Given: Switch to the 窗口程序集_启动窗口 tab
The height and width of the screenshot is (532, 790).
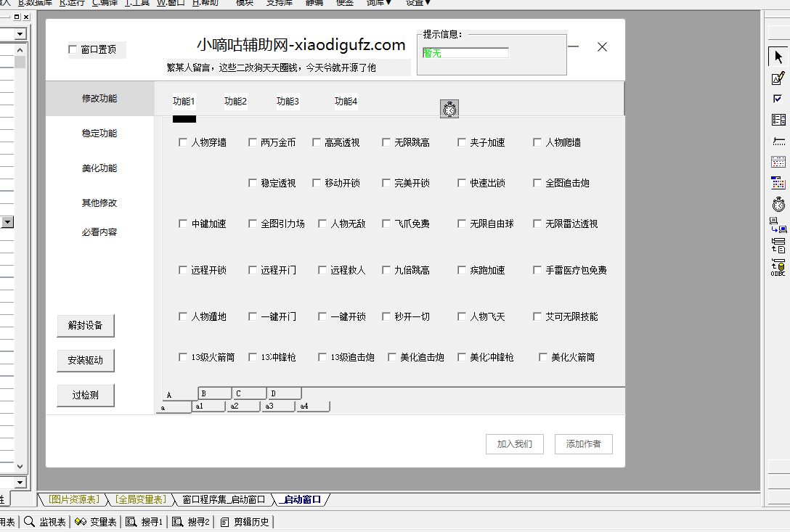Looking at the screenshot, I should coord(224,499).
